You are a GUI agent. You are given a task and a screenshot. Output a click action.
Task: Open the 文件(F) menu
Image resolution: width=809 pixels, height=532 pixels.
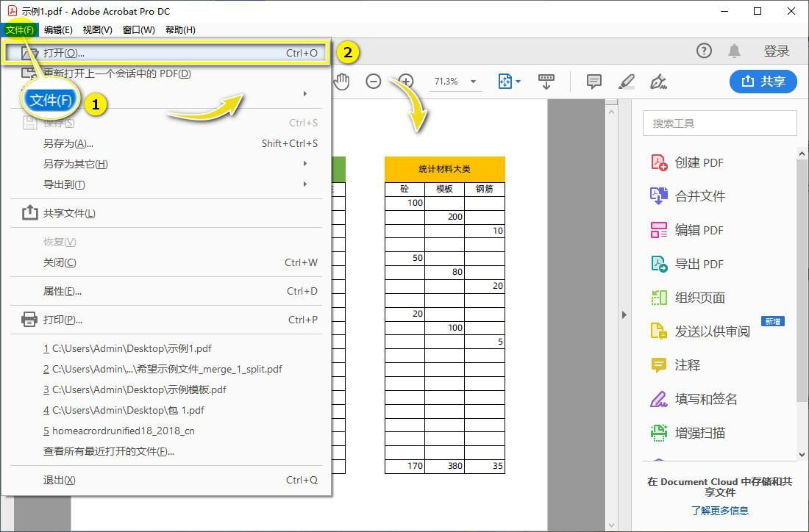tap(20, 29)
